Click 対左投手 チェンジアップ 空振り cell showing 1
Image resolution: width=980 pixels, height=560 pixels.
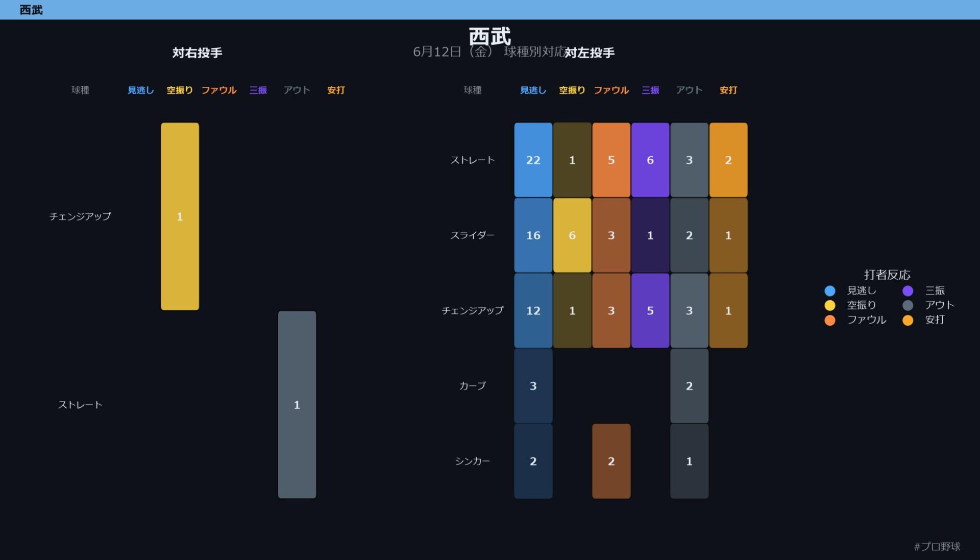tap(572, 310)
